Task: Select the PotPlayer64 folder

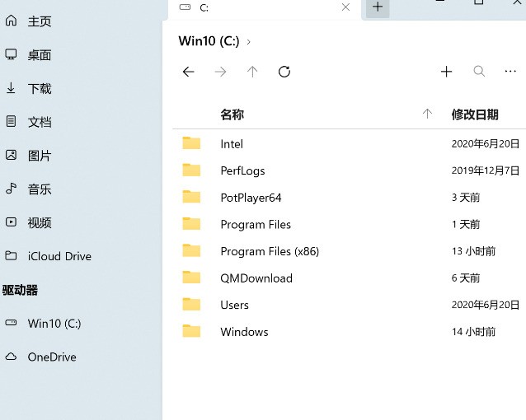Action: click(251, 198)
